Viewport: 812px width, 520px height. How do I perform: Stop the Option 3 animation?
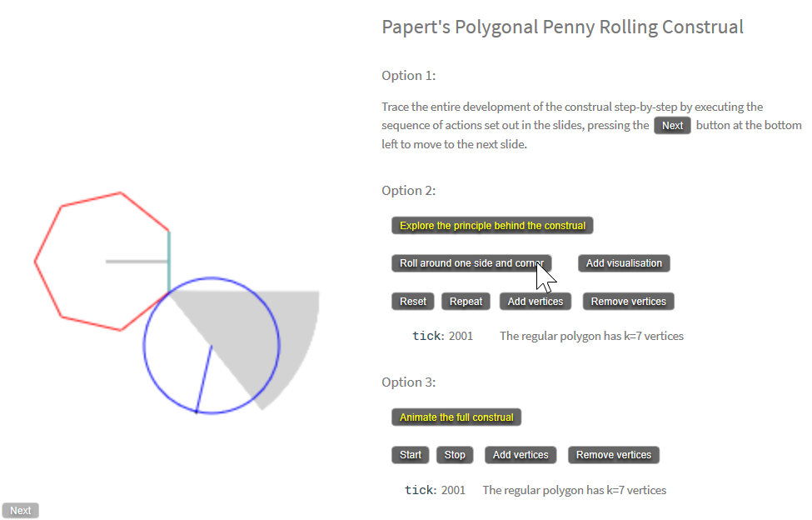tap(455, 455)
